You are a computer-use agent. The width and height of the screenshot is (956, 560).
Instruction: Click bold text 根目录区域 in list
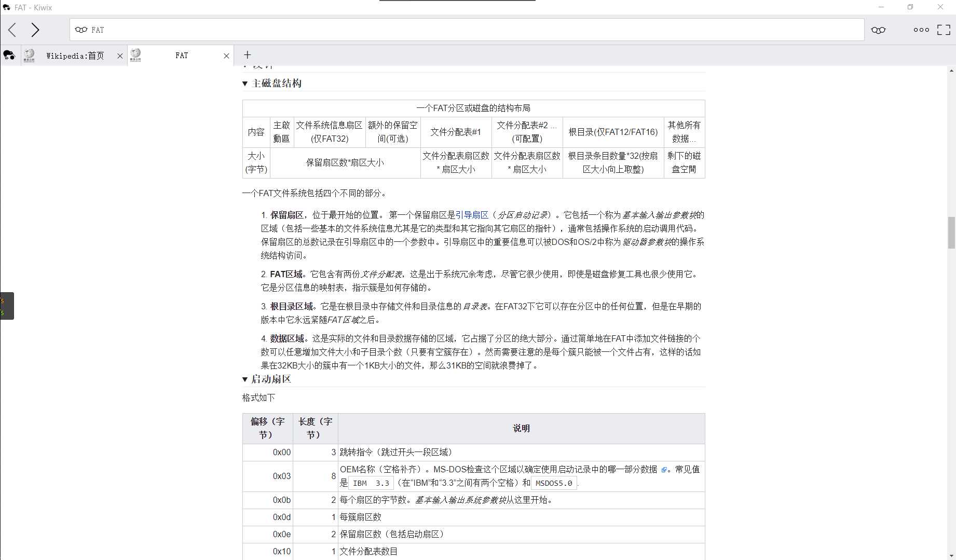[x=291, y=306]
